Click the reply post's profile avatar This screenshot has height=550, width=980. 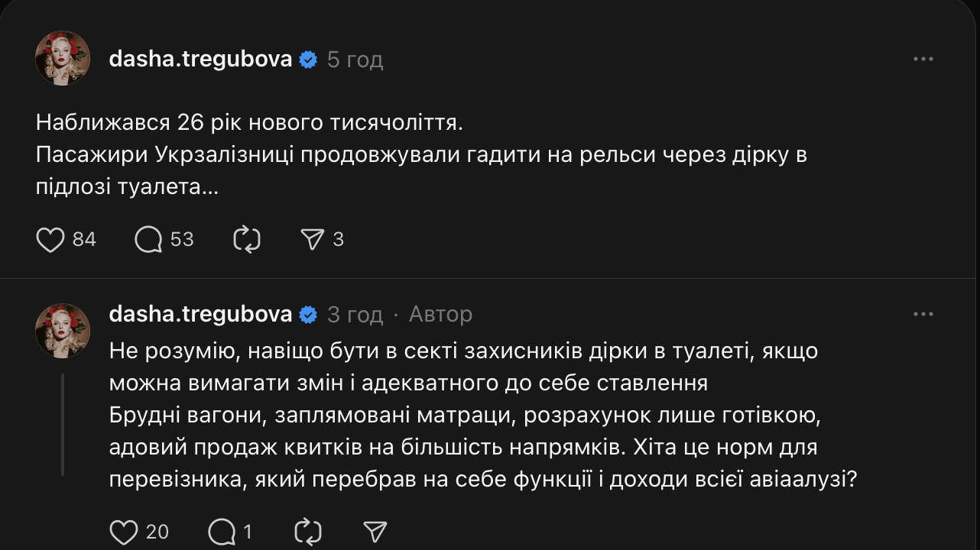(x=63, y=330)
